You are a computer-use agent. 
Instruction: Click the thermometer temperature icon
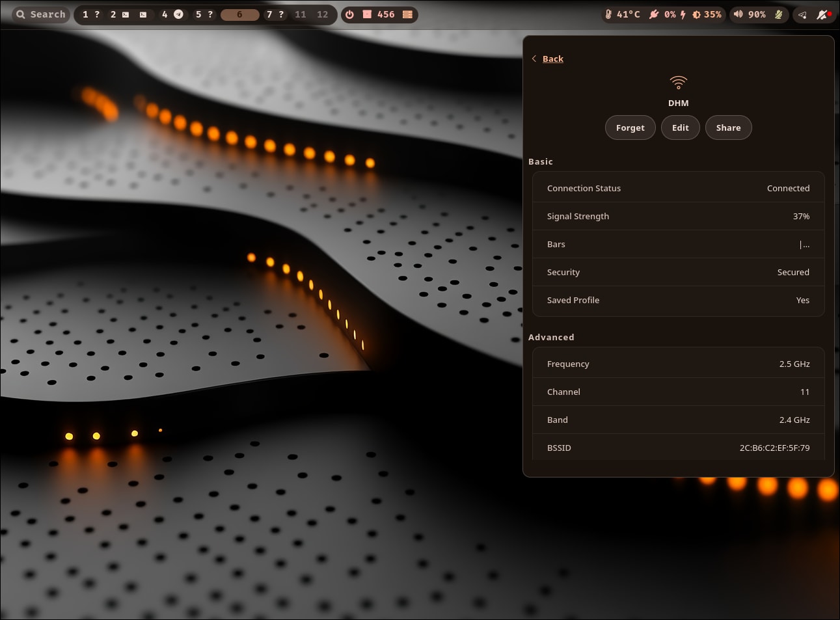tap(608, 14)
